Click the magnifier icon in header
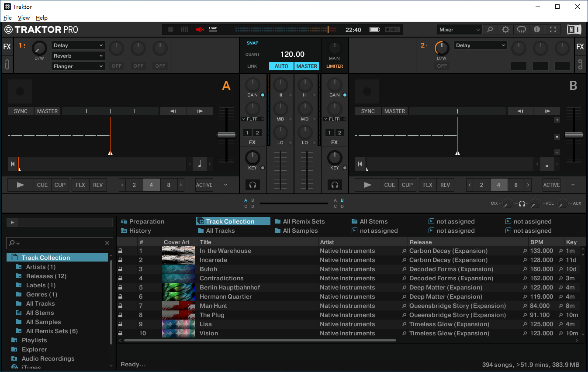Screen dimensions: 588x372 point(490,30)
